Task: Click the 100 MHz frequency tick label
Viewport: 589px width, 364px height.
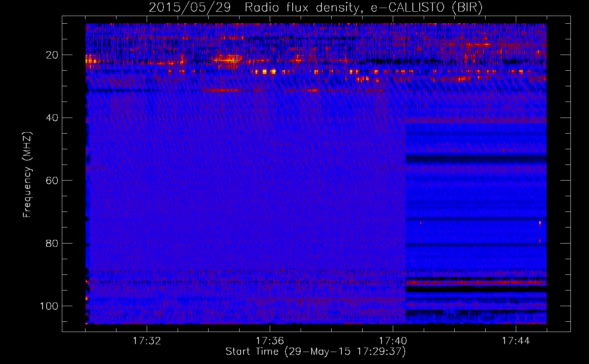Action: pyautogui.click(x=49, y=306)
